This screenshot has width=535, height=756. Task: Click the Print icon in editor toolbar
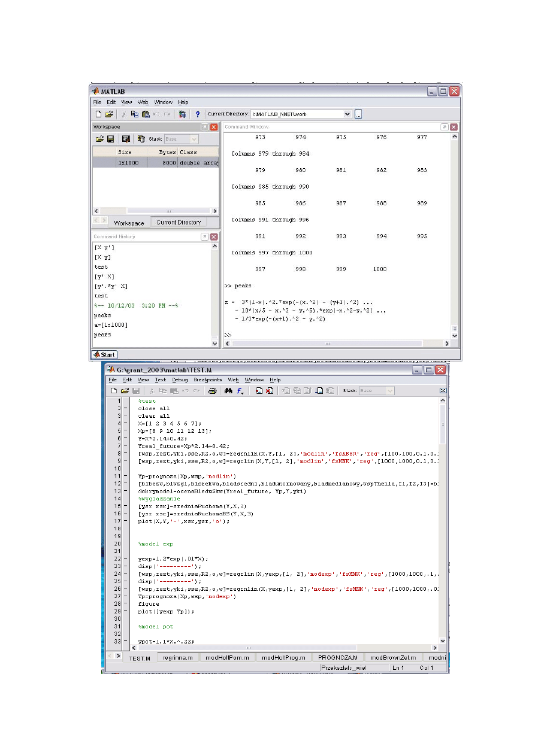[x=211, y=391]
